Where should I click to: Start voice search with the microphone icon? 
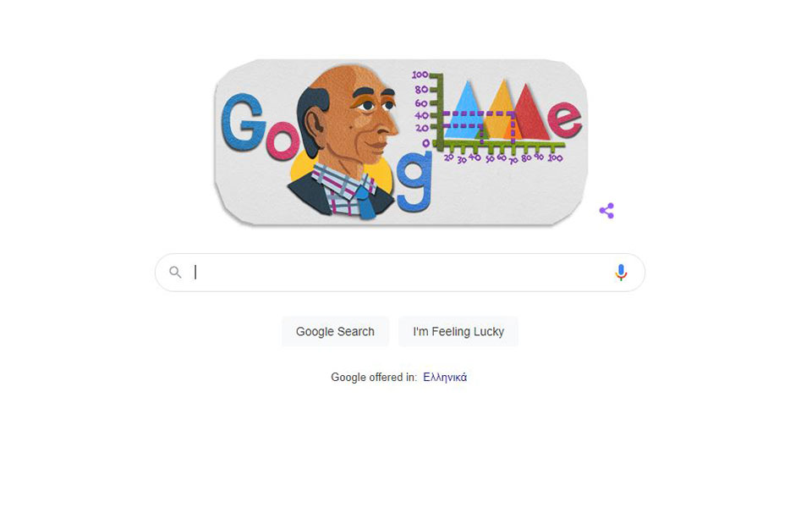click(621, 272)
